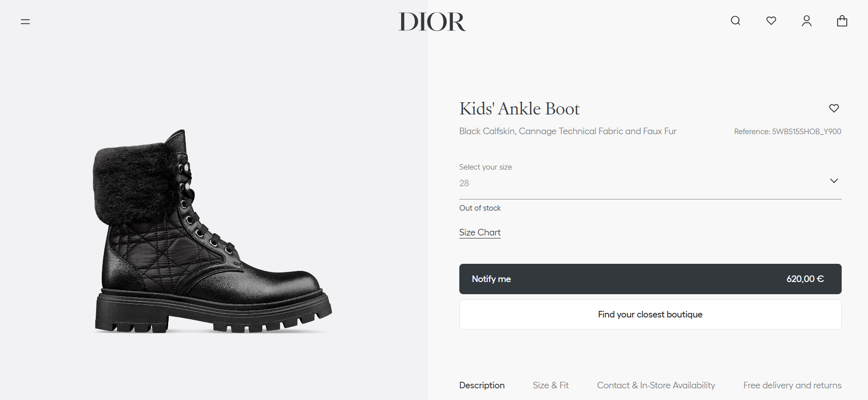Switch to the Description tab

click(x=482, y=385)
